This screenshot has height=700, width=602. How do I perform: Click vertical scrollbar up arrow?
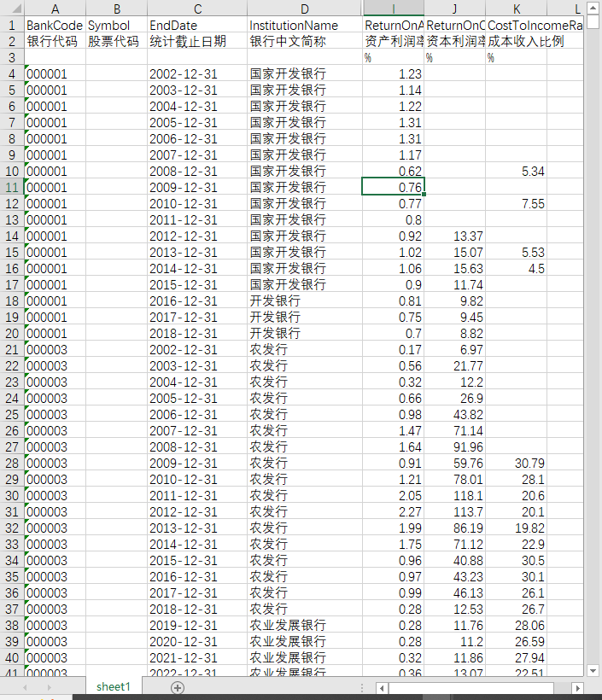(593, 8)
